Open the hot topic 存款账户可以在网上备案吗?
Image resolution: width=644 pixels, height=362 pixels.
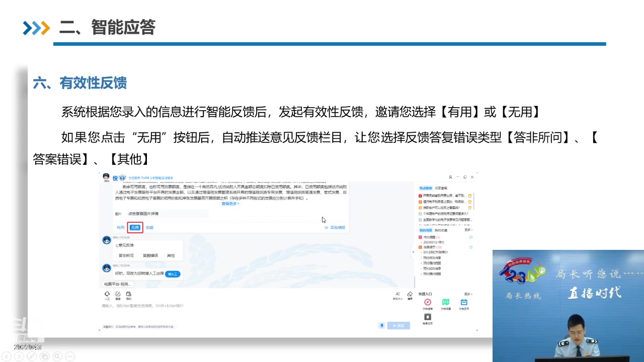tap(440, 208)
